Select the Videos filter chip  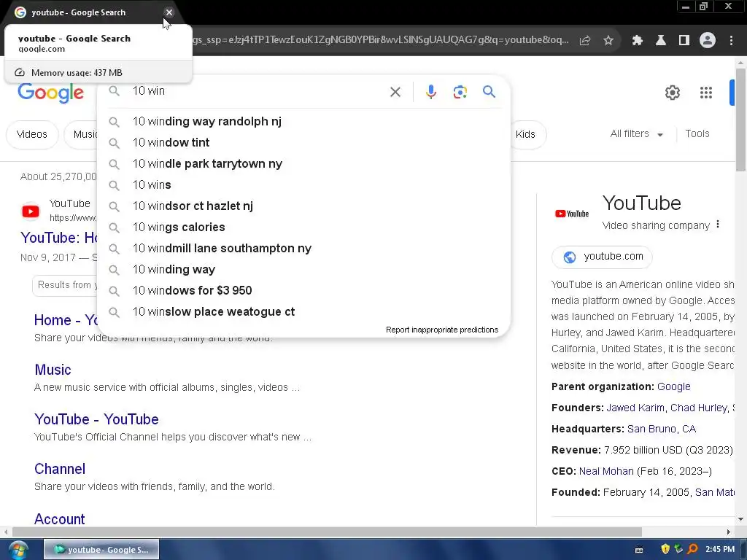click(x=32, y=134)
